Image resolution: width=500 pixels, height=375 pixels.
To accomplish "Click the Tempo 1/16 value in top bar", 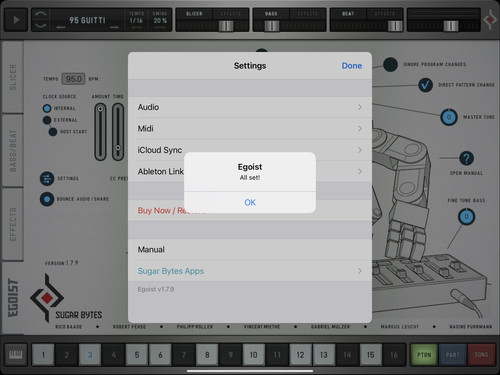I will pyautogui.click(x=136, y=20).
